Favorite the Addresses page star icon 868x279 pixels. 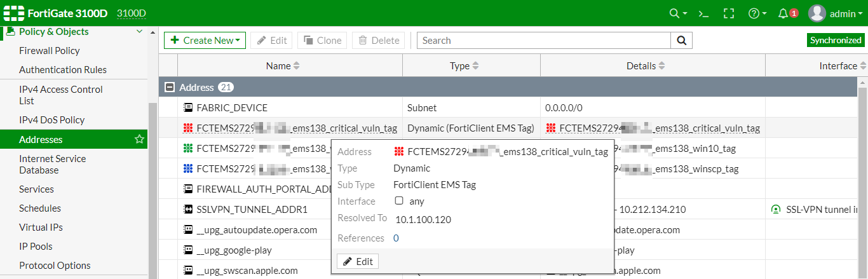pyautogui.click(x=139, y=139)
